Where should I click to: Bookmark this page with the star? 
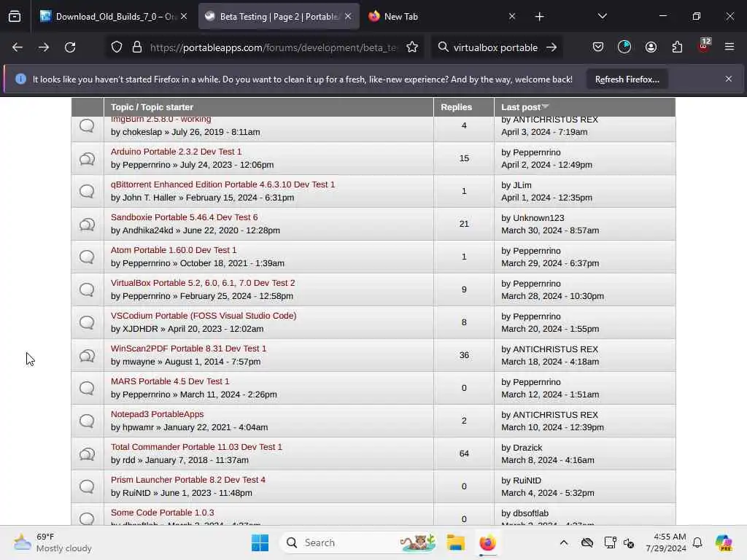412,47
